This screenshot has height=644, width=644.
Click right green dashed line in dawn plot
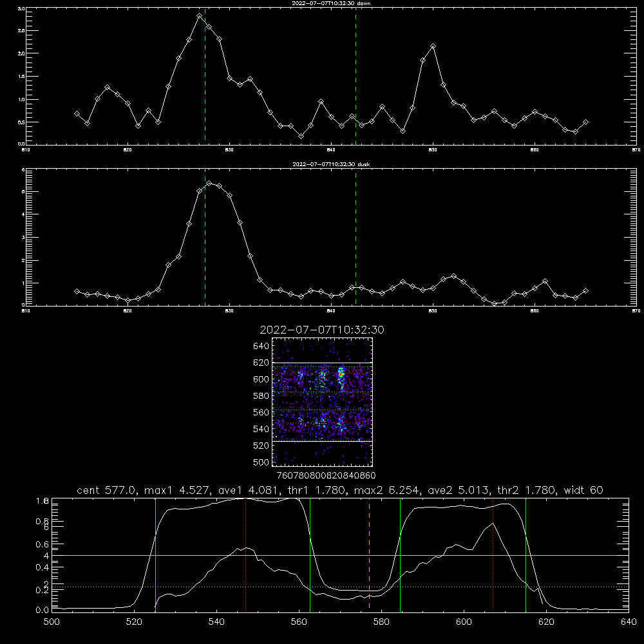click(x=355, y=77)
